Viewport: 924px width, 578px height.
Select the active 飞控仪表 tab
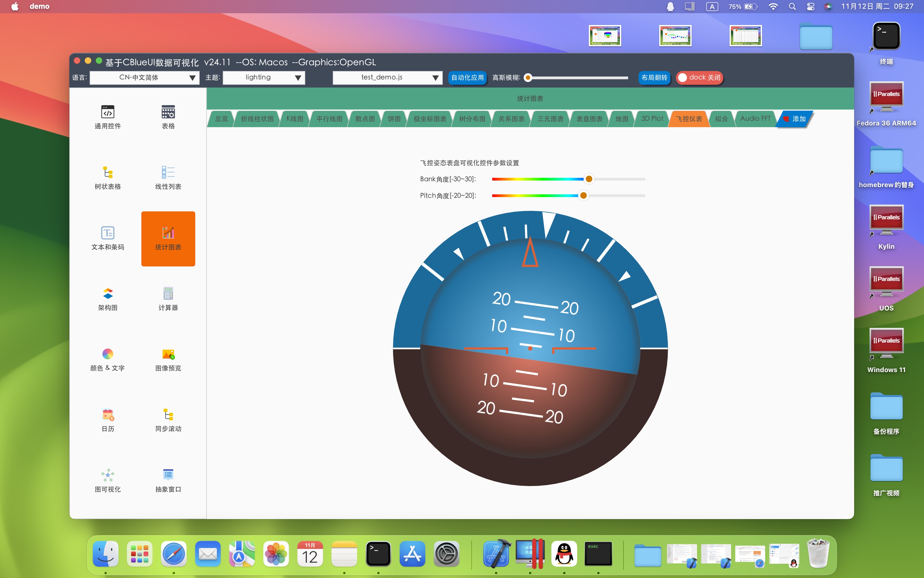[x=689, y=119]
